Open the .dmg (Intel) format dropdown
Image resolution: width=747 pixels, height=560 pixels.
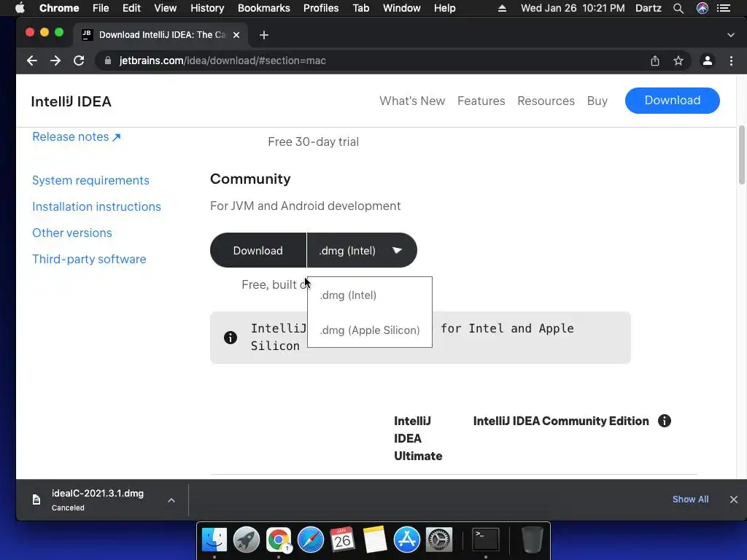tap(362, 251)
